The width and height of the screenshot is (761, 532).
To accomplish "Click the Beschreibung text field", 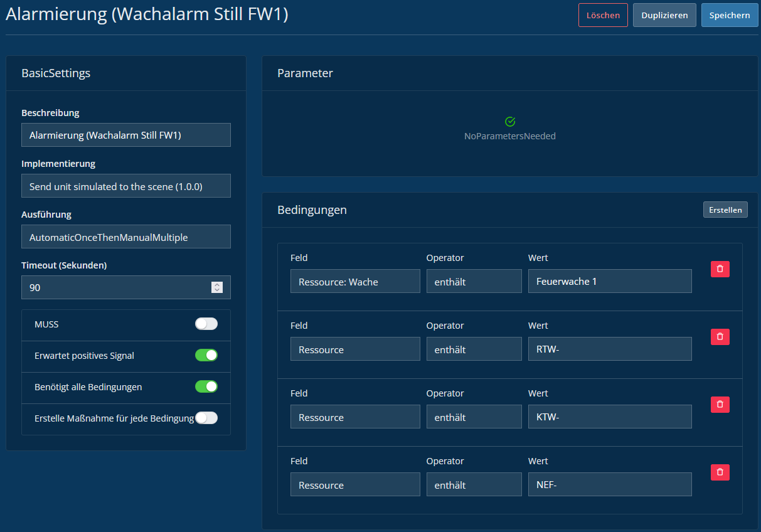I will (126, 135).
